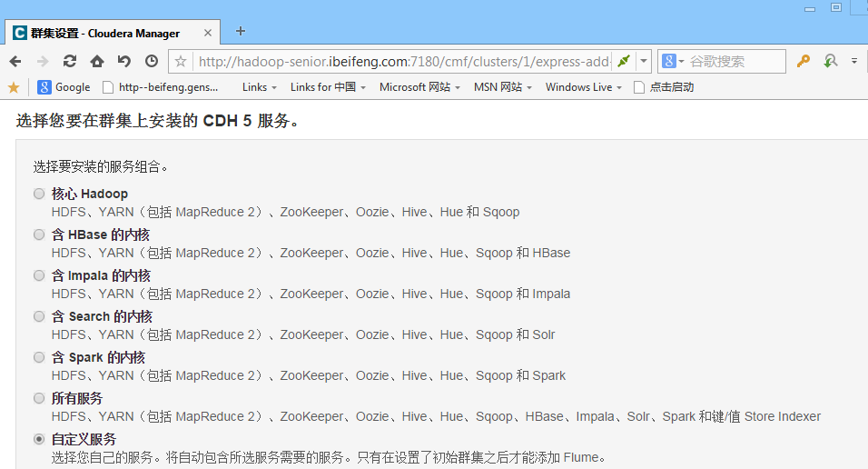Image resolution: width=868 pixels, height=469 pixels.
Task: Click the green arrow person icon
Action: coord(831,61)
